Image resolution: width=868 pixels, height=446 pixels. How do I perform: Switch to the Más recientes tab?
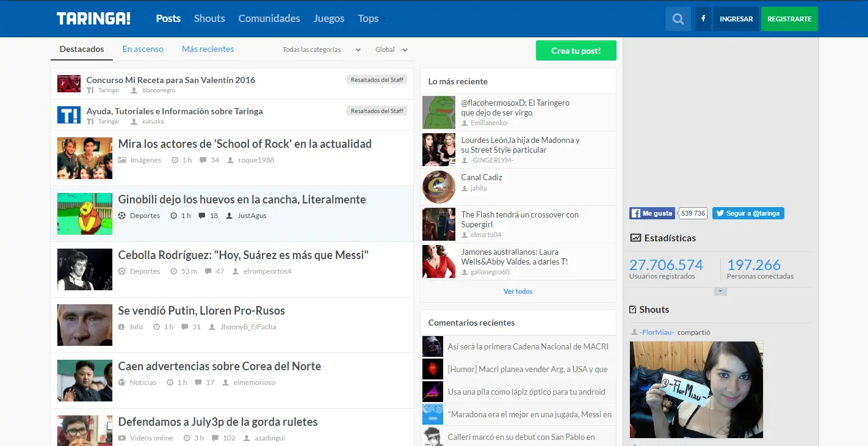tap(208, 49)
